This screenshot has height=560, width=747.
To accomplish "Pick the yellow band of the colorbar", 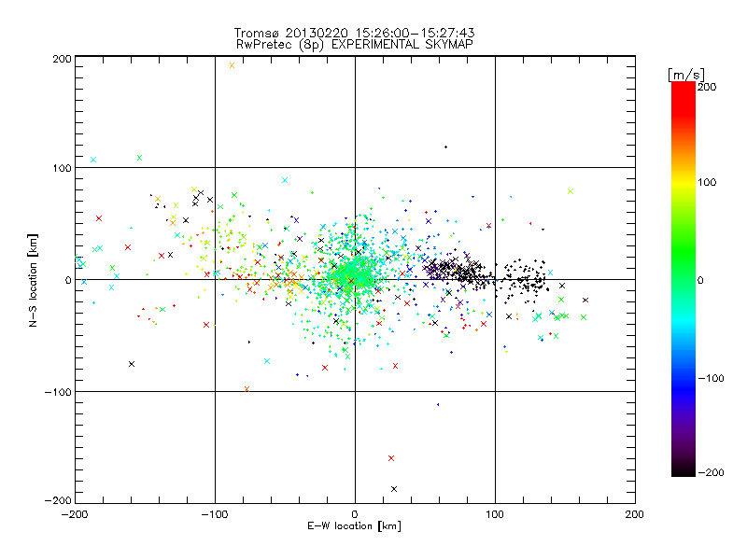I will coord(684,183).
